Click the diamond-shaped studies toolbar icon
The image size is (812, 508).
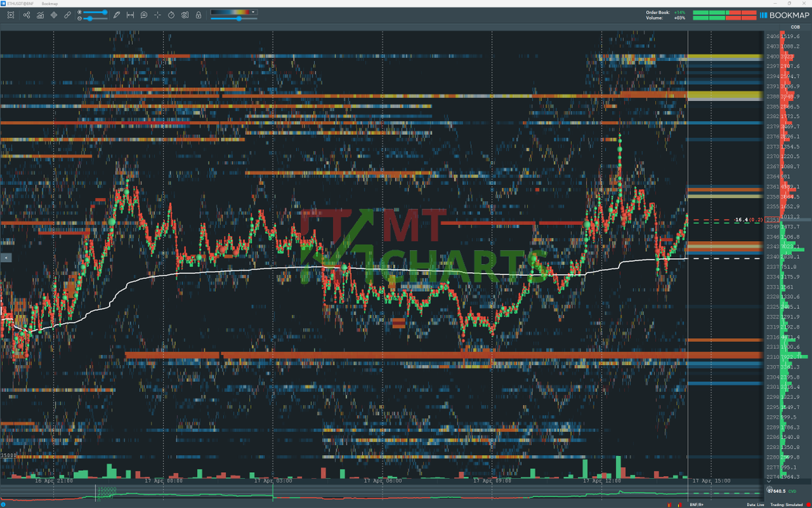click(x=53, y=15)
